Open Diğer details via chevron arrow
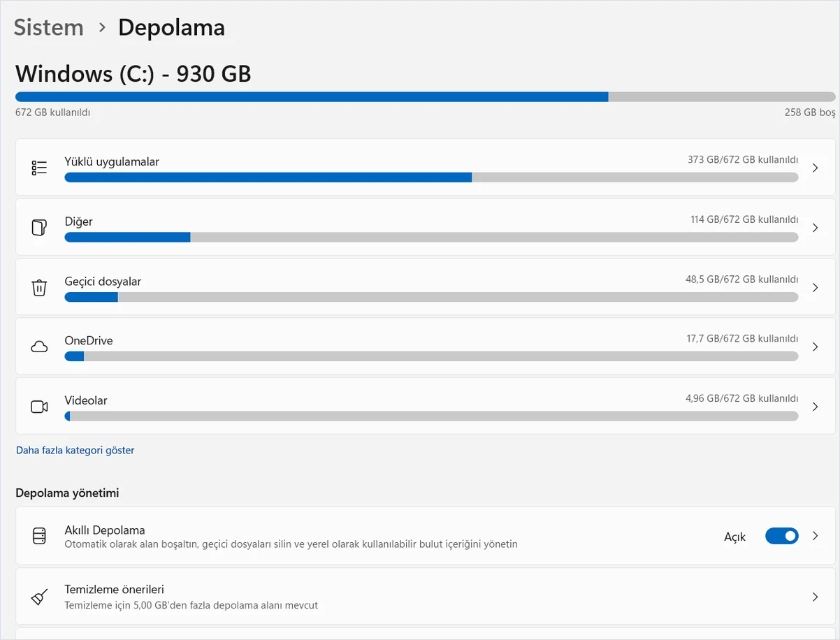Viewport: 840px width, 640px height. [815, 228]
